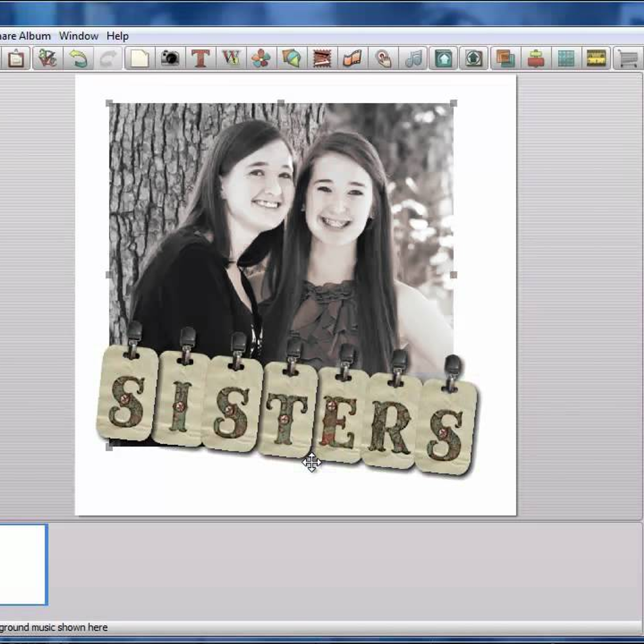Click the yellow ruler icon
Image resolution: width=644 pixels, height=644 pixels.
point(596,58)
